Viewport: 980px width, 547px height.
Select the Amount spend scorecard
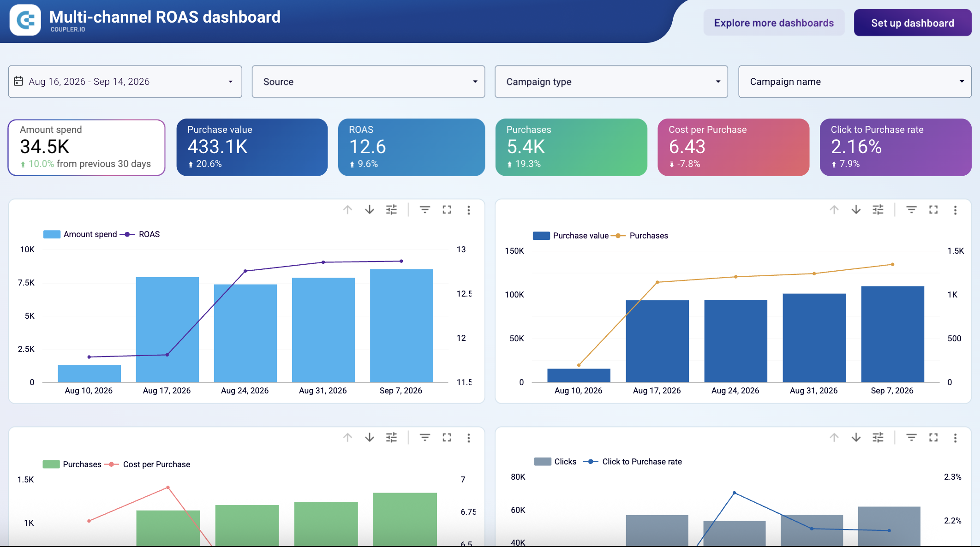(x=86, y=147)
